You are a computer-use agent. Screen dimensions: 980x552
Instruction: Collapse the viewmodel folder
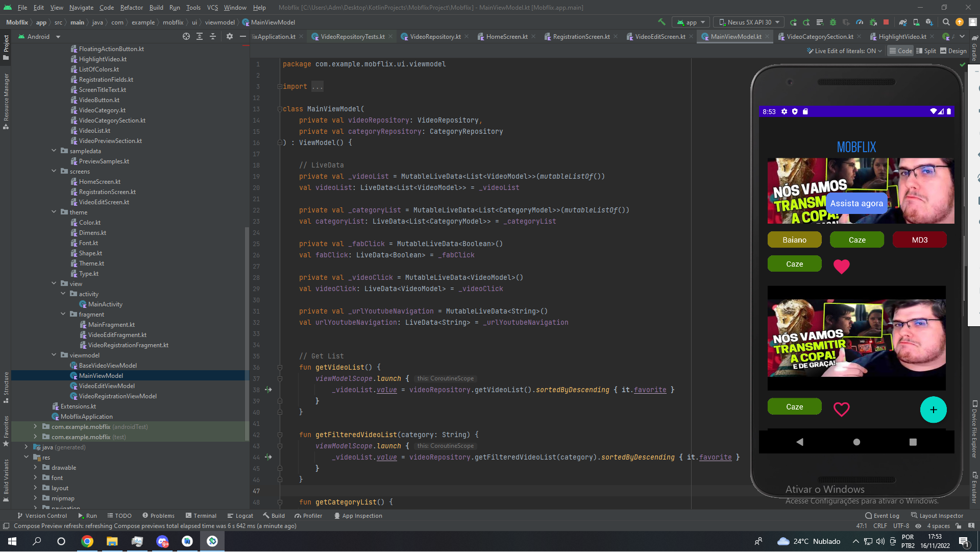point(54,355)
